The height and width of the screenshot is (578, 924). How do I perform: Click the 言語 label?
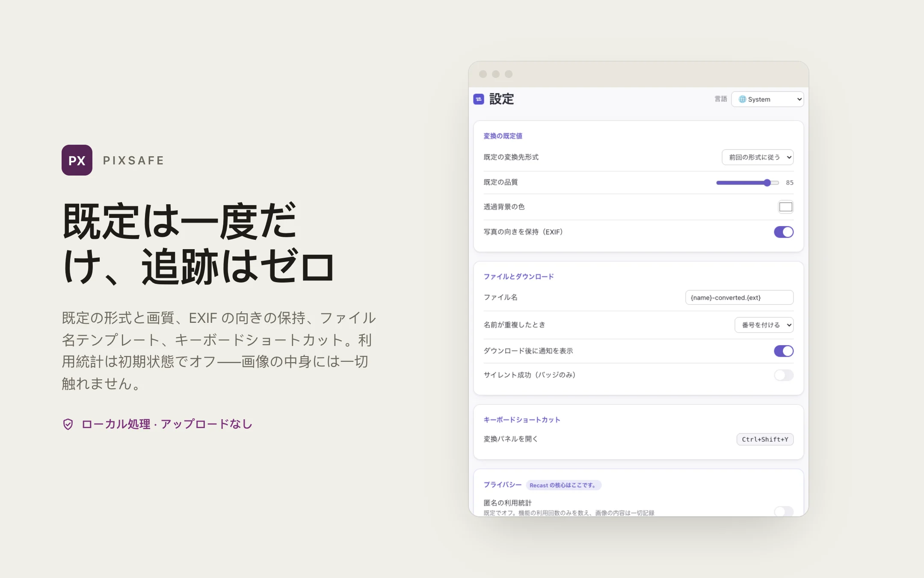tap(720, 99)
